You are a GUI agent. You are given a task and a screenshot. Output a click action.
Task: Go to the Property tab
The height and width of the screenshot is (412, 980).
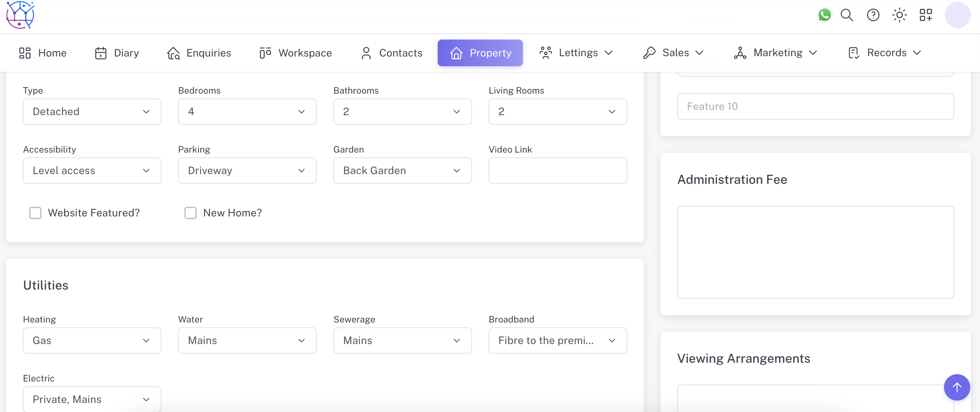coord(480,53)
